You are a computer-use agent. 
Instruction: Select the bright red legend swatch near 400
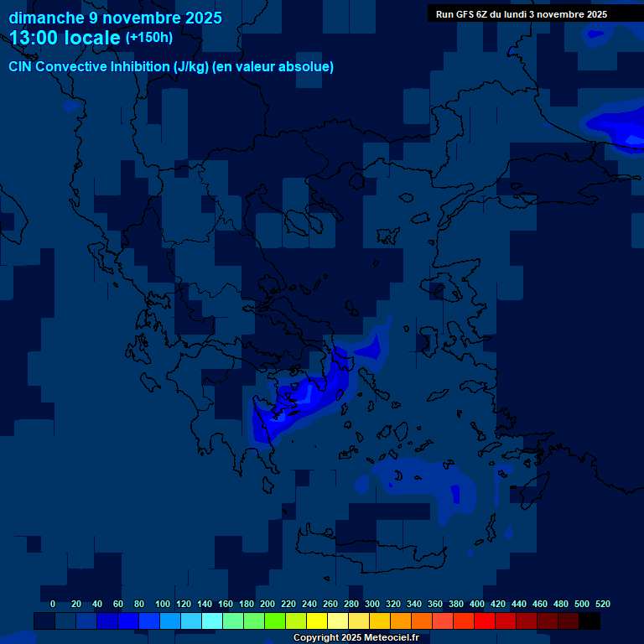[x=485, y=621]
